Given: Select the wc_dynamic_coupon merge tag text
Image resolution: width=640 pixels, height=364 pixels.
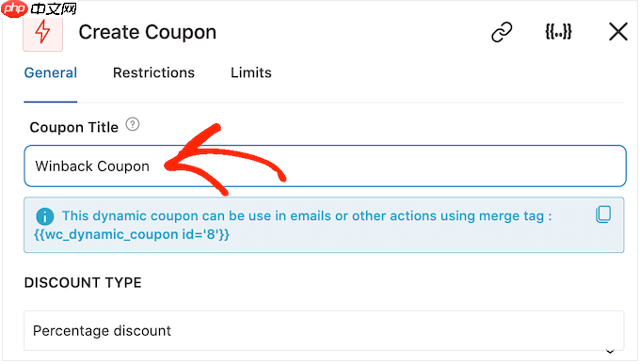Looking at the screenshot, I should [x=132, y=234].
